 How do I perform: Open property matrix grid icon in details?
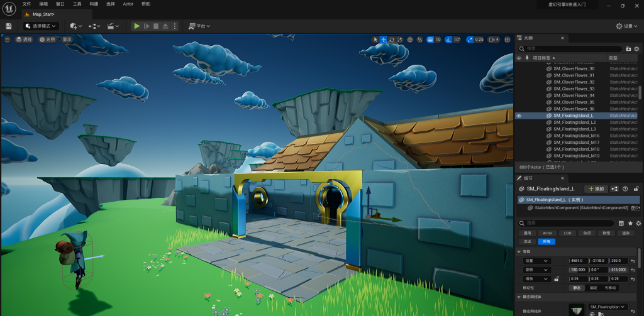(x=621, y=223)
